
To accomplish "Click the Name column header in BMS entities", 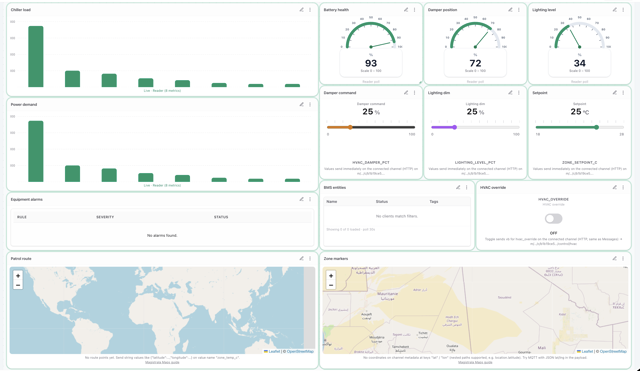I will tap(332, 202).
